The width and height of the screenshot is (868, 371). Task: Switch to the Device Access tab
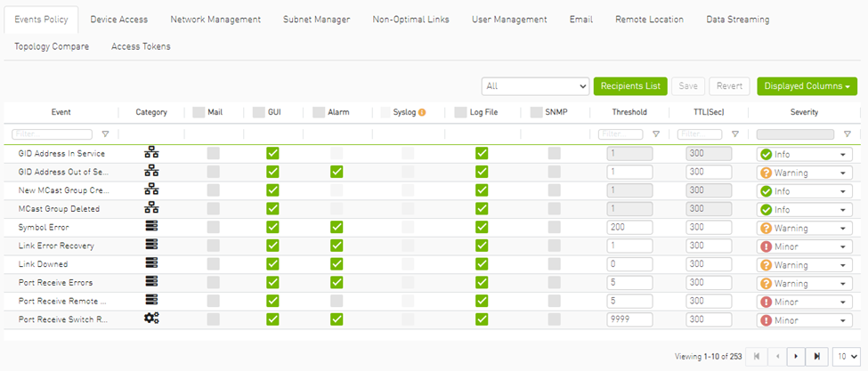[x=119, y=19]
